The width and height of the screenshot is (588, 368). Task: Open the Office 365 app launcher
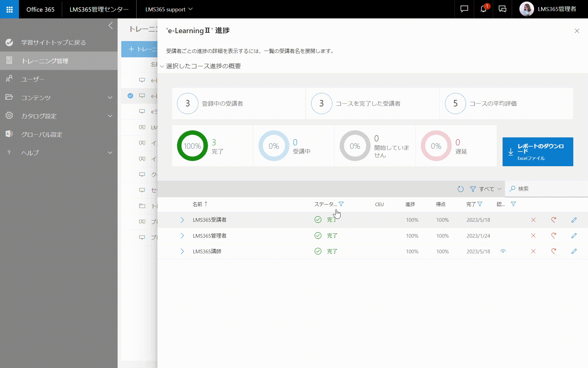point(9,9)
